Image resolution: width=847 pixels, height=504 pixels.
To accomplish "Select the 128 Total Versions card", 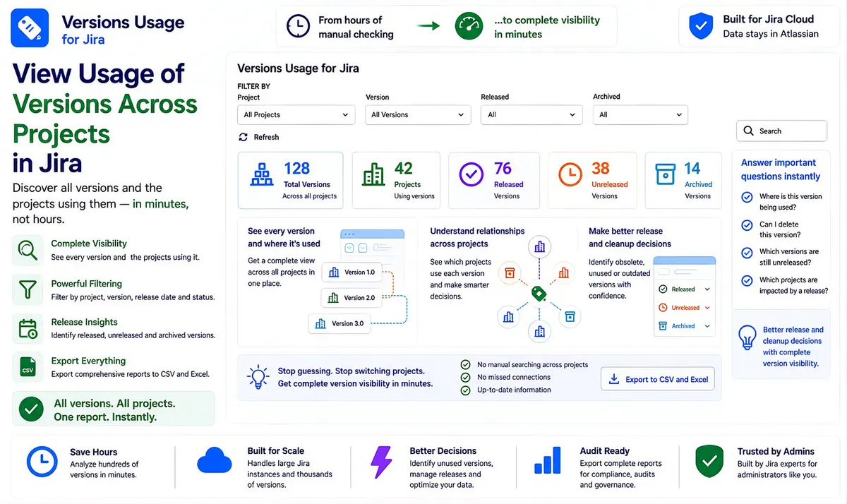I will (291, 181).
